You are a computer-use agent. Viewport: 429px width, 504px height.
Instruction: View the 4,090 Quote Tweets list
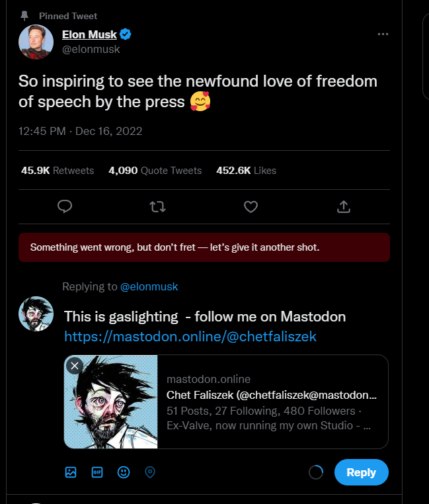(155, 171)
